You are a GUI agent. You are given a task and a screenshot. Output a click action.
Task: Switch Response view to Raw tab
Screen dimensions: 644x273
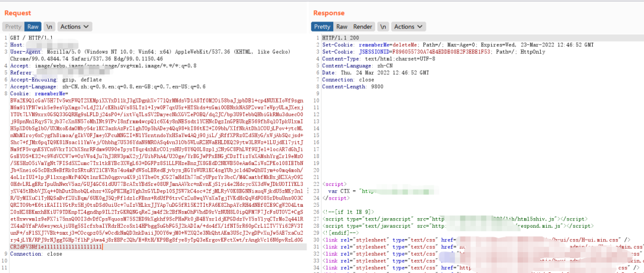[342, 27]
